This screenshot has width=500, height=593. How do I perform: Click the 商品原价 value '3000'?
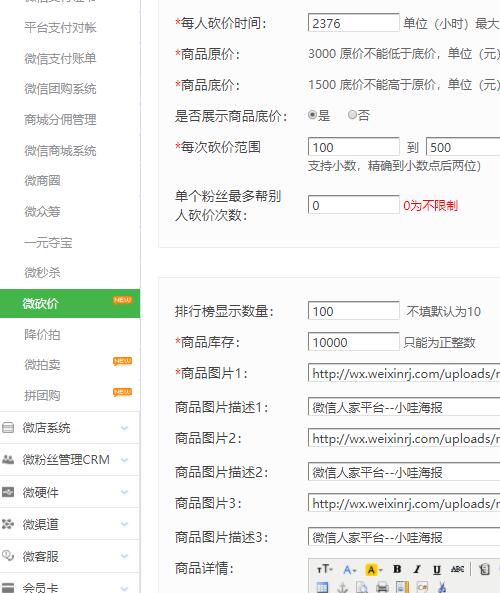322,54
